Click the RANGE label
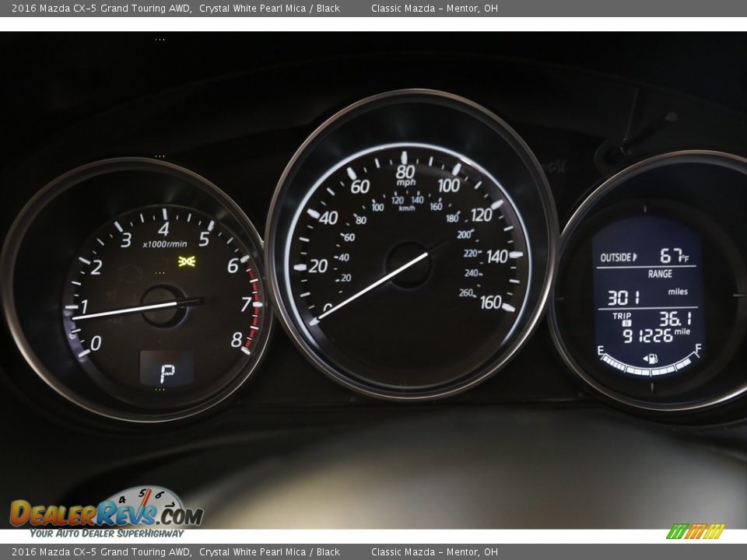The height and width of the screenshot is (560, 747). click(x=660, y=274)
